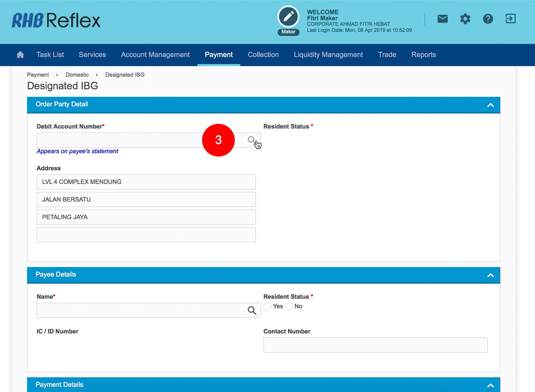The image size is (535, 392).
Task: Click the help question mark icon
Action: coord(488,19)
